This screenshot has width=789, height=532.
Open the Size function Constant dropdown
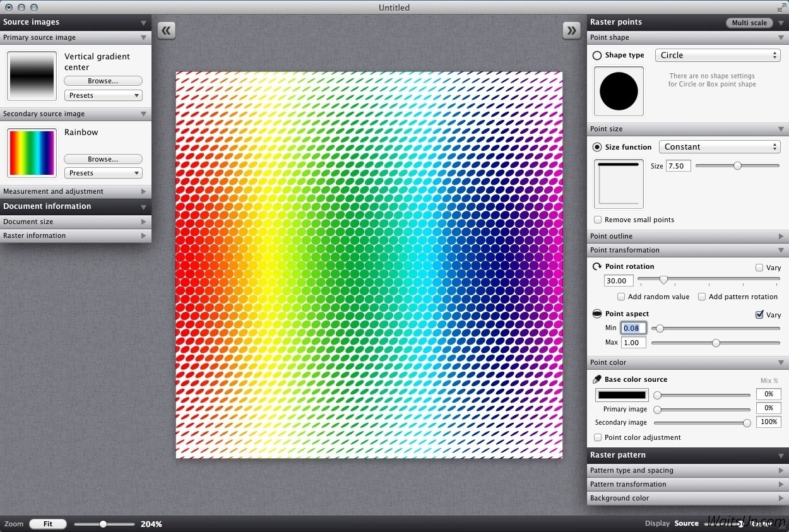[719, 147]
